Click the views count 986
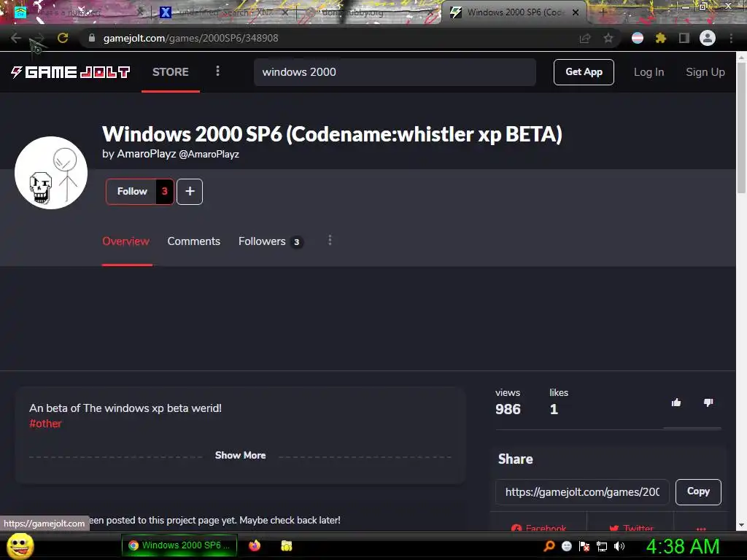Viewport: 747px width, 560px height. tap(508, 409)
